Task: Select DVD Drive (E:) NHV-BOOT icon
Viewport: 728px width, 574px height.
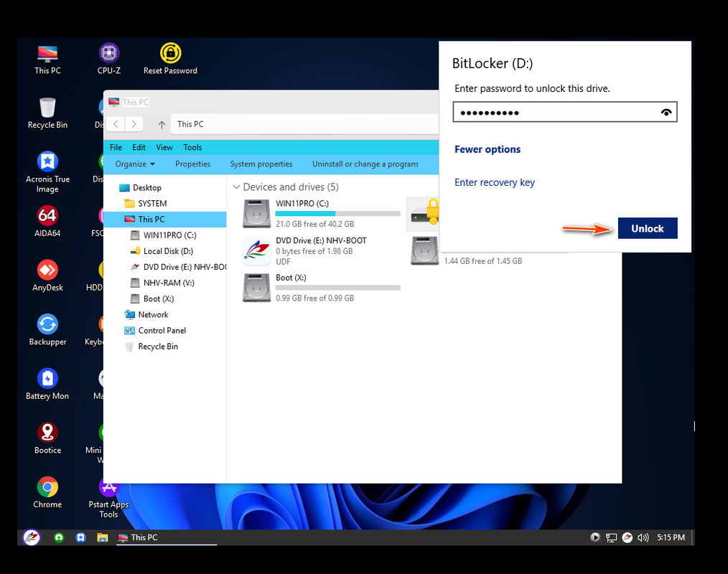Action: click(x=257, y=250)
